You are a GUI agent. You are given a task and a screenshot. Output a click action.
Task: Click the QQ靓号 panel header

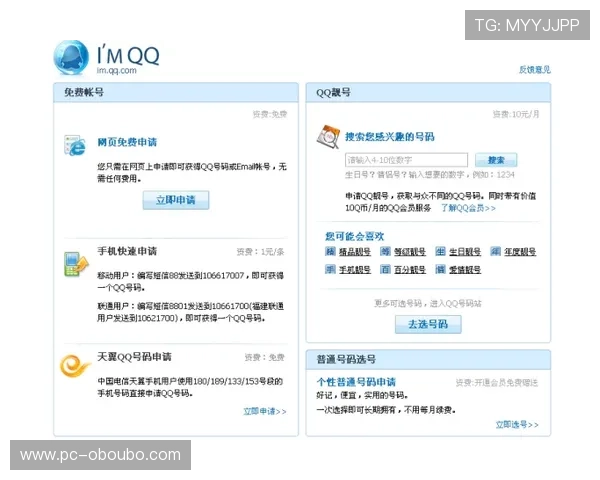[428, 92]
